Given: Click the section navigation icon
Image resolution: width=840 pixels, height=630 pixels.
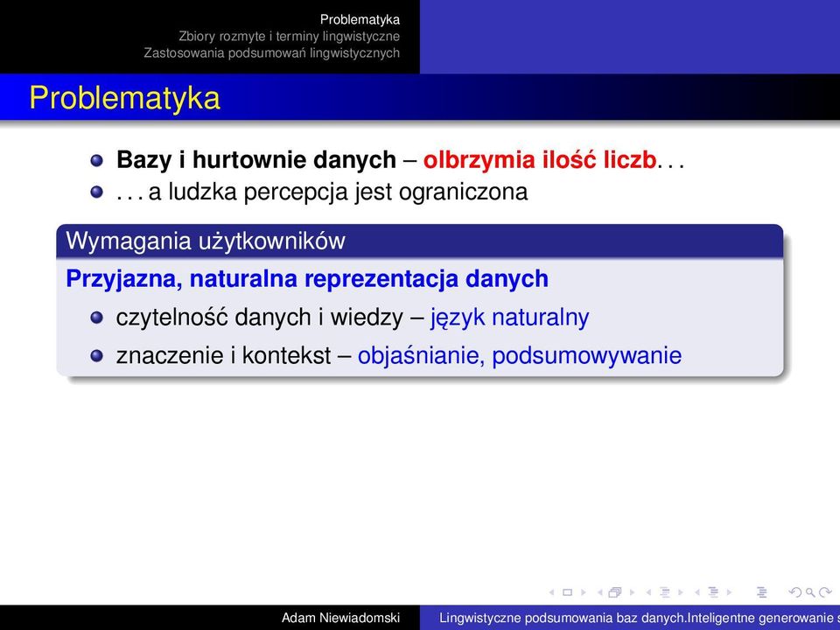Looking at the screenshot, I should pos(714,592).
